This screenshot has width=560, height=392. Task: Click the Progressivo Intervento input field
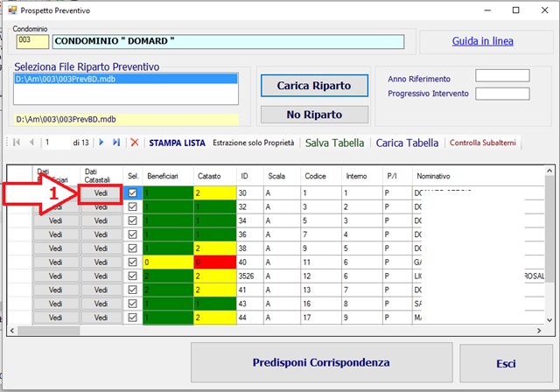tap(502, 94)
